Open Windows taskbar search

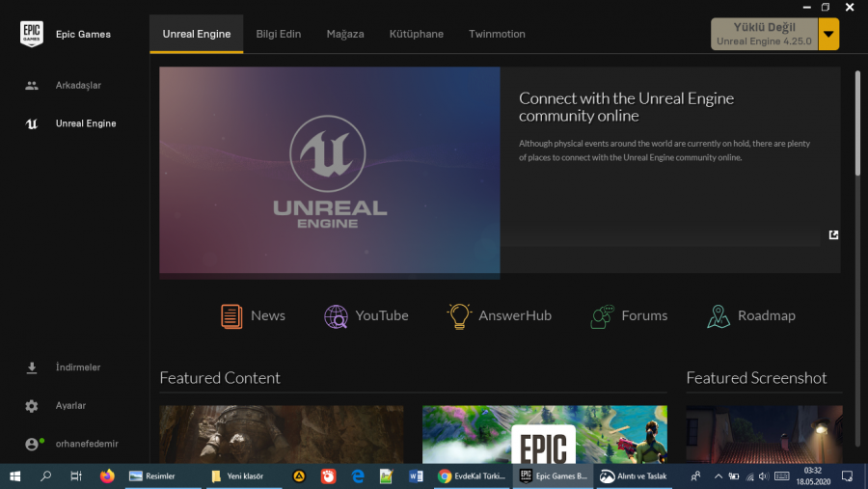coord(46,476)
